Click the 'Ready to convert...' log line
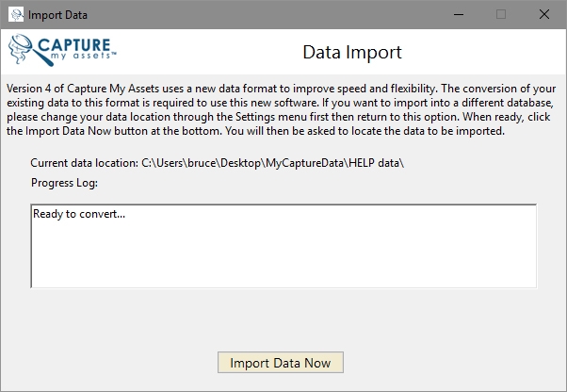The image size is (567, 392). (x=79, y=214)
